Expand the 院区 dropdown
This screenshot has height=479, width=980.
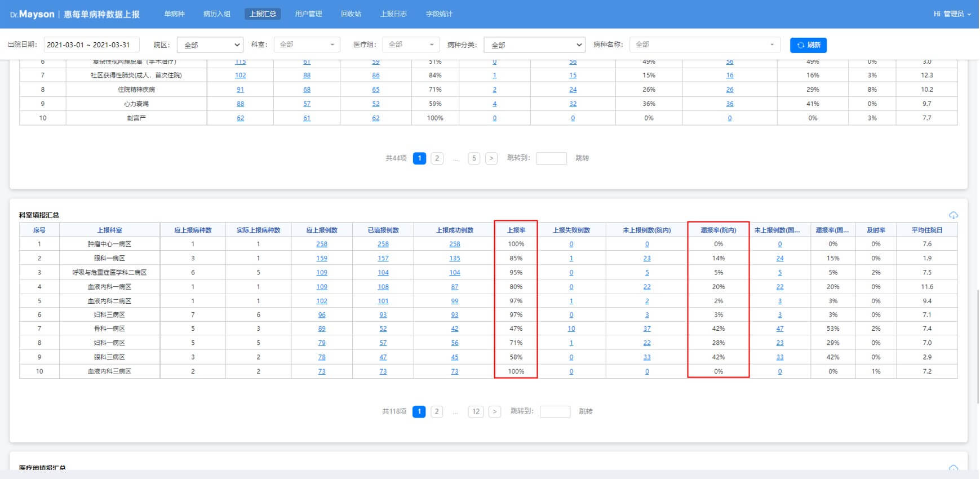[x=210, y=45]
